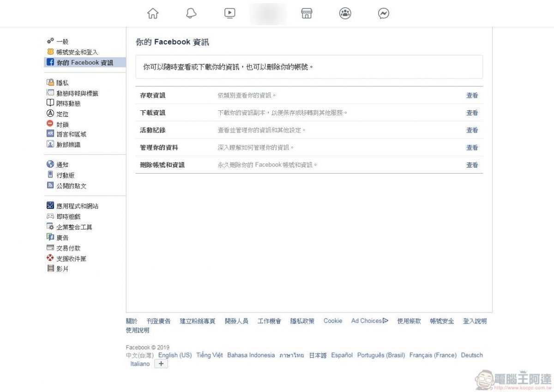Open the 隱私政策 footer link
This screenshot has height=392, width=554.
(x=302, y=321)
